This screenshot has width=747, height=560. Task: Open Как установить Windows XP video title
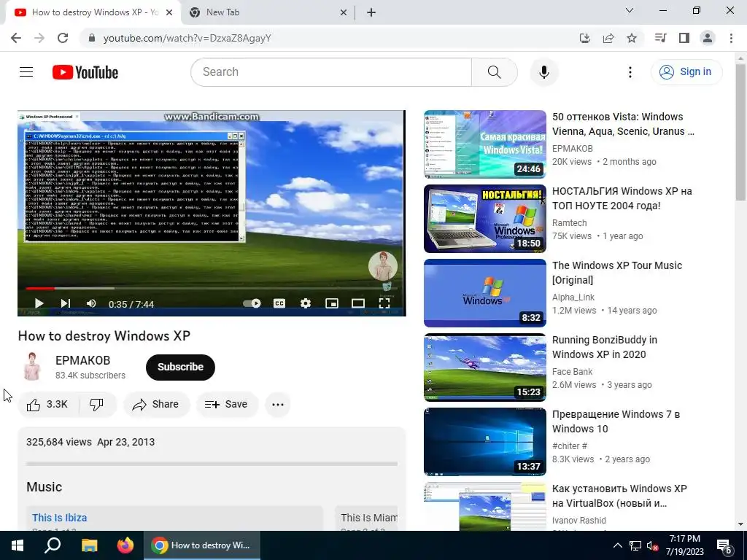619,495
